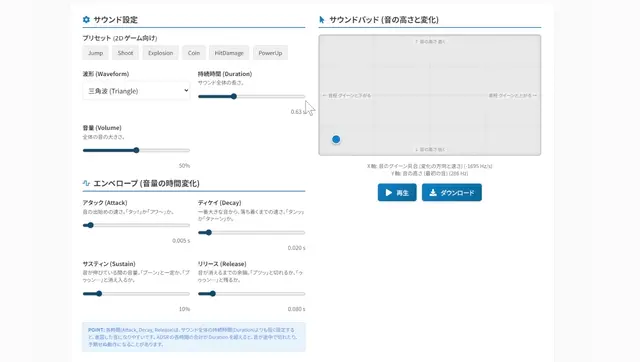
Task: Click the 音量 (Volume) label
Action: (102, 128)
